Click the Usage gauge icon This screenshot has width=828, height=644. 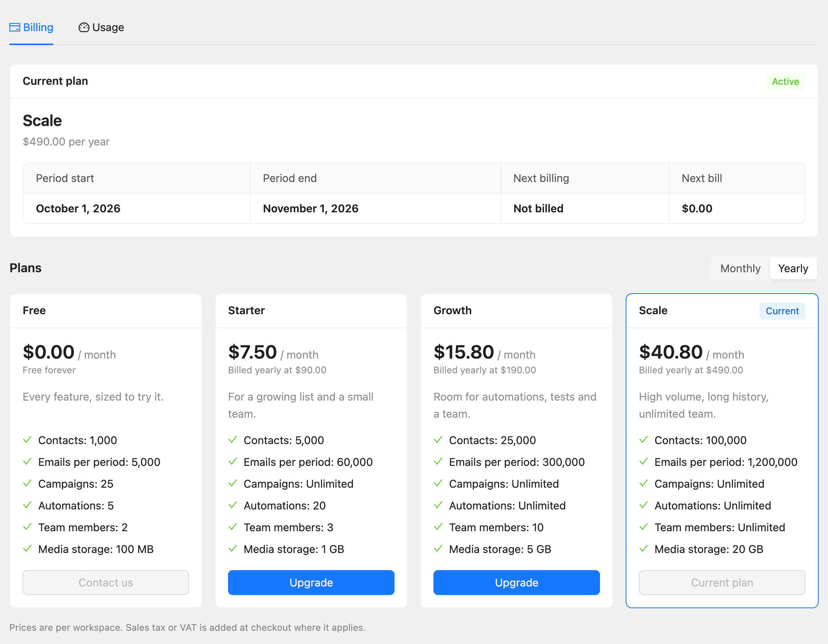pos(84,27)
